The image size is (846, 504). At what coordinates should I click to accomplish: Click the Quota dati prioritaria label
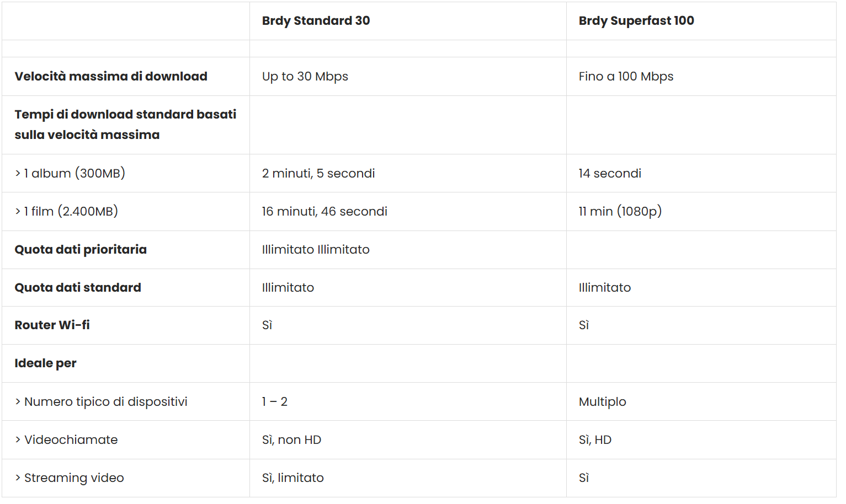[81, 250]
